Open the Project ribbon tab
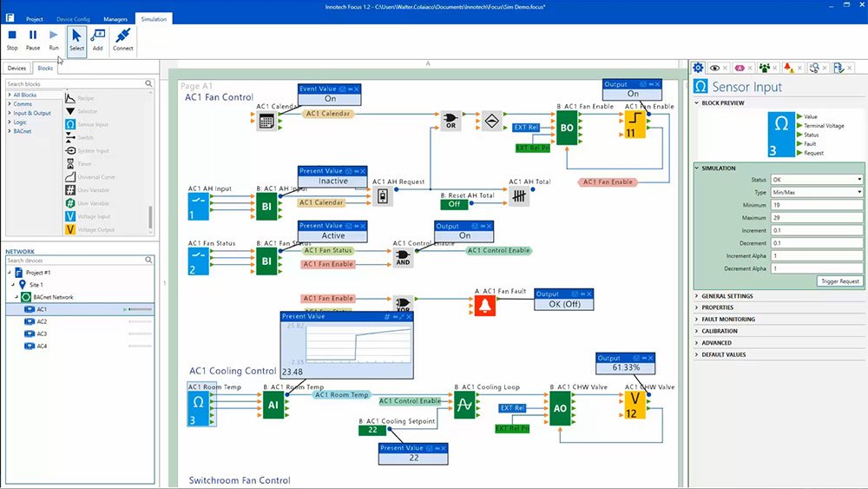The image size is (868, 489). (x=35, y=19)
